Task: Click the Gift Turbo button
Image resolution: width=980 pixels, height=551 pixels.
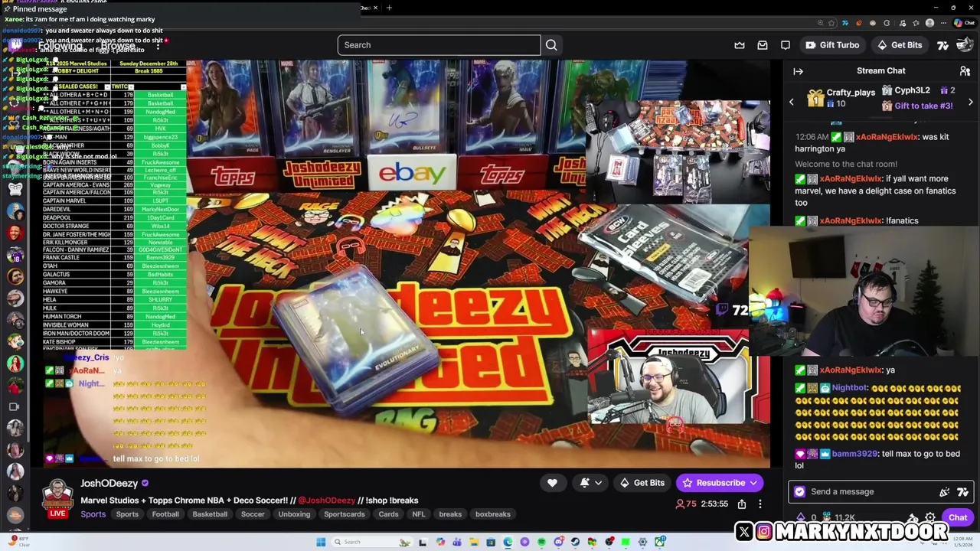Action: coord(832,45)
